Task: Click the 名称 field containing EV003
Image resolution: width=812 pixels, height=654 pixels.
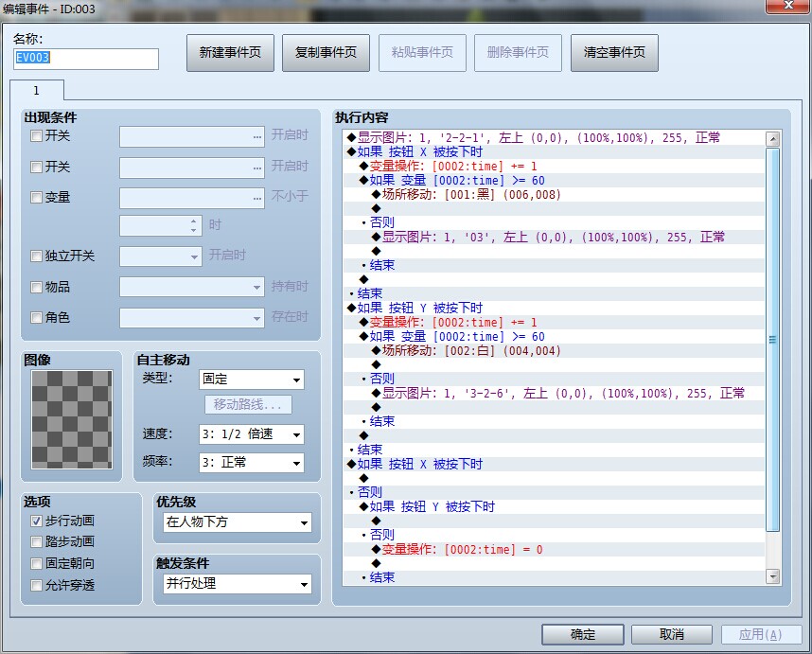Action: (86, 59)
